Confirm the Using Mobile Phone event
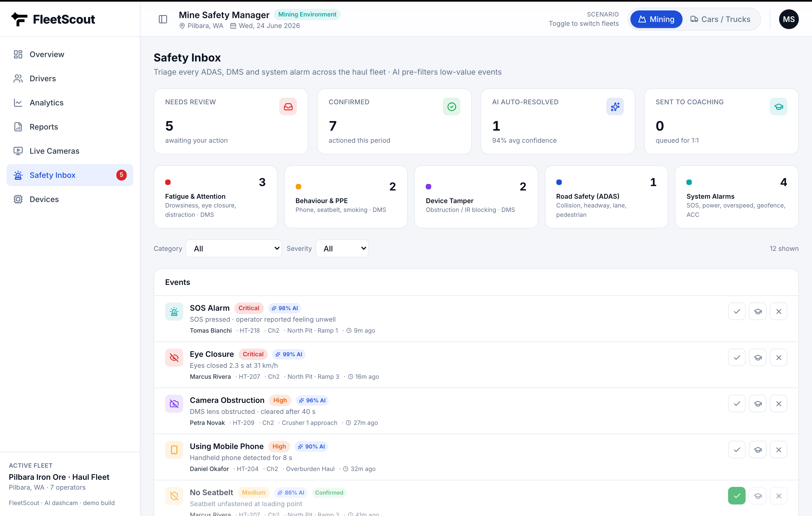Viewport: 812px width, 516px height. [x=737, y=450]
